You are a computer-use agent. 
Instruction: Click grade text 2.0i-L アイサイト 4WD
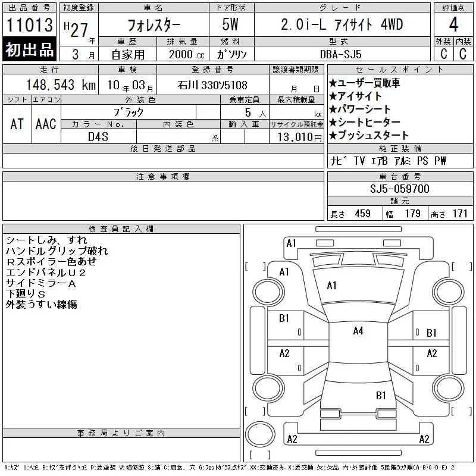coord(342,24)
